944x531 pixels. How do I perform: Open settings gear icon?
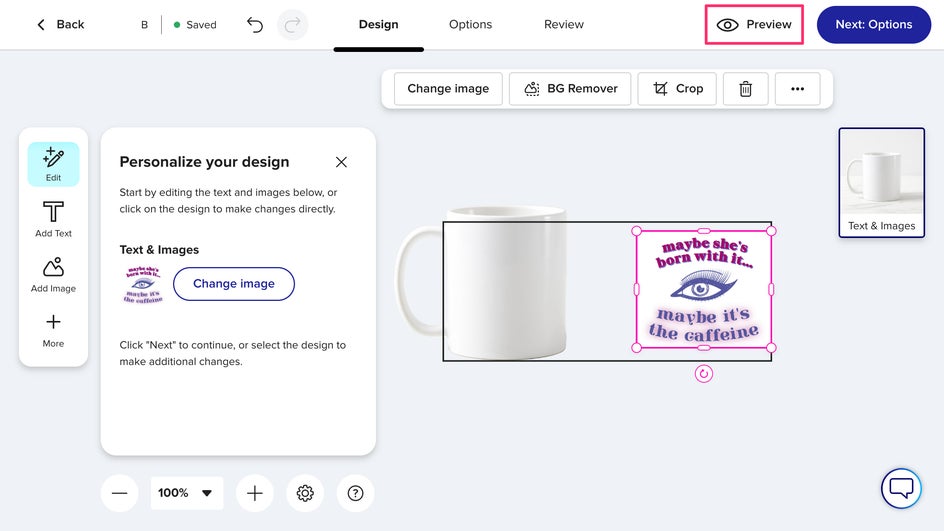pyautogui.click(x=305, y=493)
